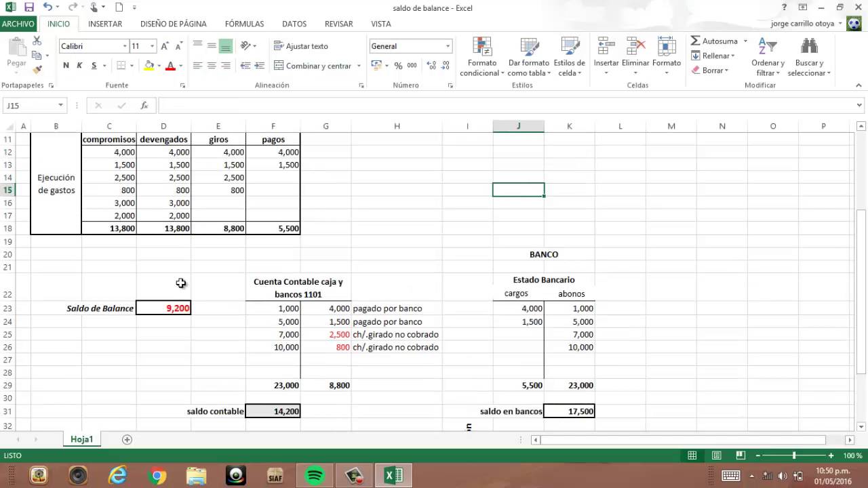
Task: Open the ARCHIVO tab
Action: coord(18,24)
